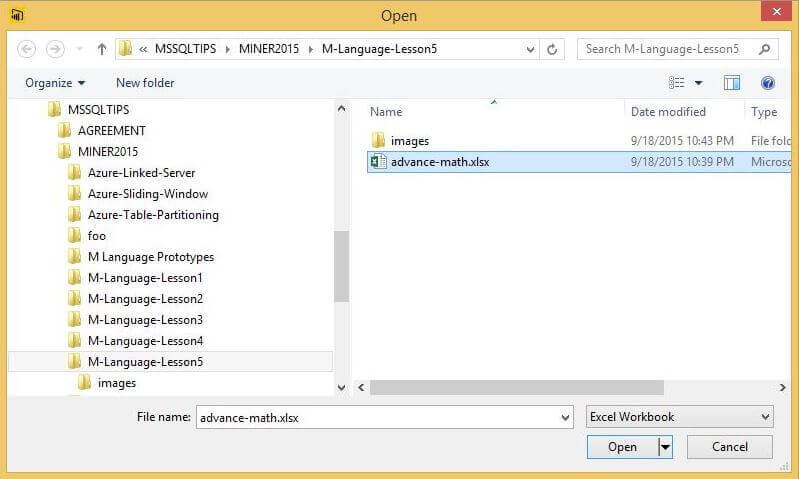This screenshot has width=799, height=479.
Task: Select MSSQLTIPS folder in the tree
Action: tap(98, 110)
